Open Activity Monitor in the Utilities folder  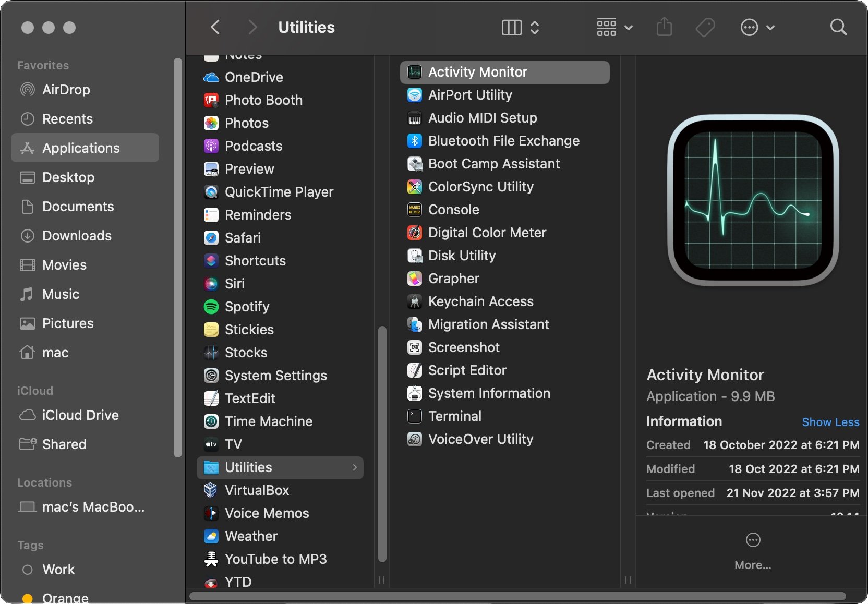click(477, 72)
